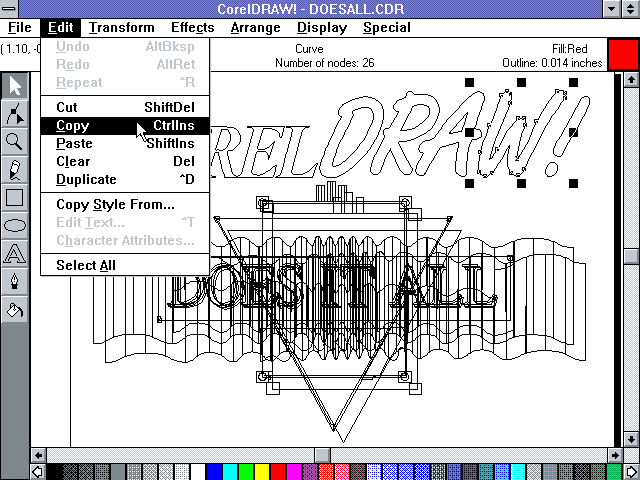
Task: Click the vertical scrollbar thumb
Action: (x=631, y=256)
